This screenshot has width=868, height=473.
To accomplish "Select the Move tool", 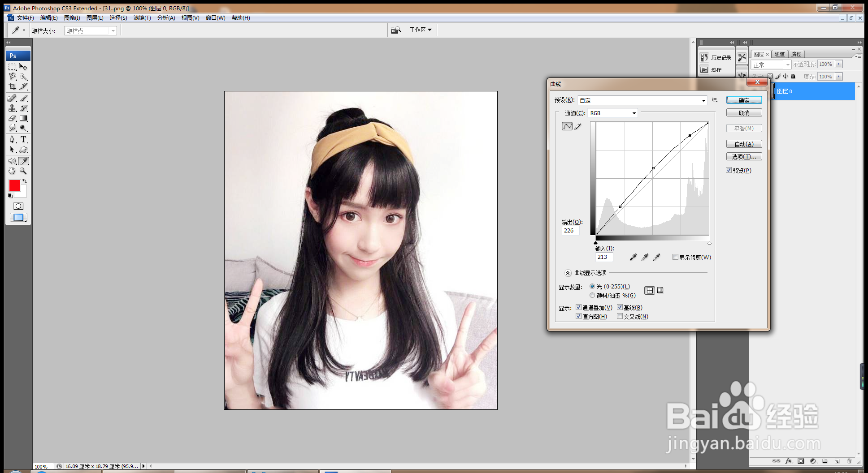I will (24, 67).
